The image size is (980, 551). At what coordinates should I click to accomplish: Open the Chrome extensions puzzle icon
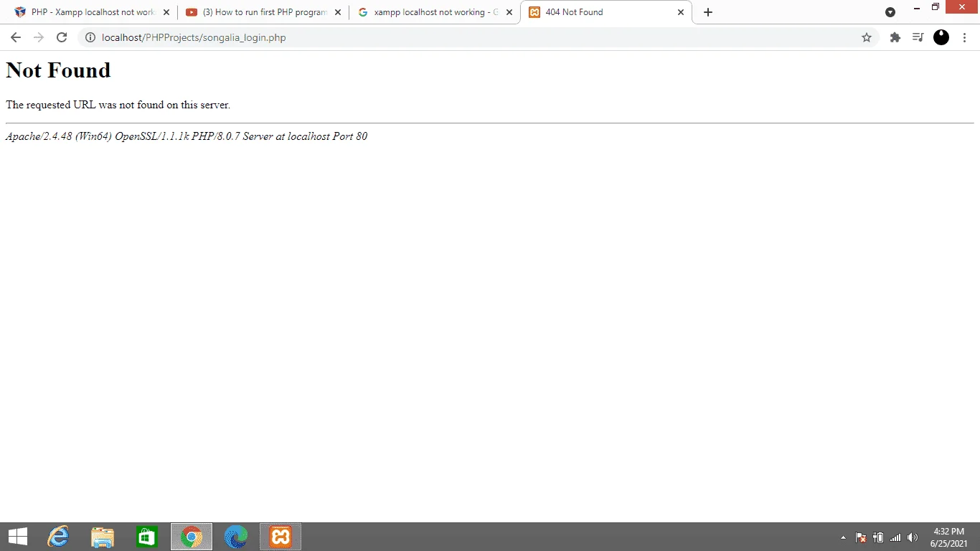[x=895, y=37]
